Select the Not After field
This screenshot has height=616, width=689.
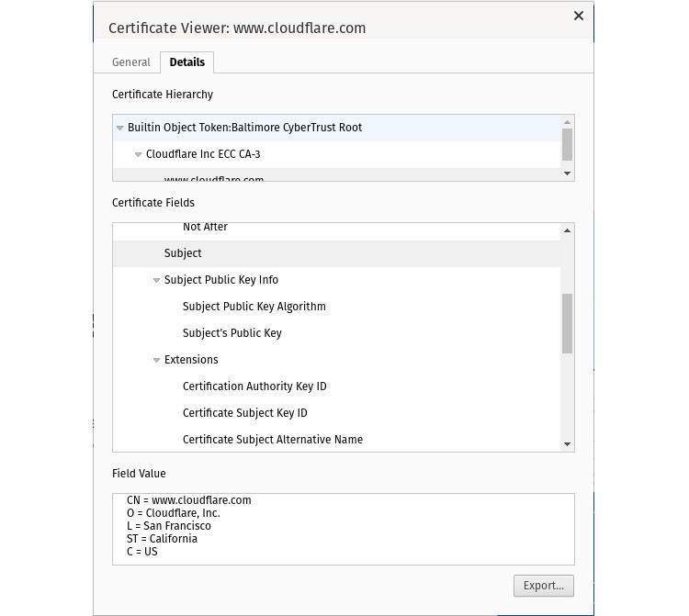pos(336,231)
